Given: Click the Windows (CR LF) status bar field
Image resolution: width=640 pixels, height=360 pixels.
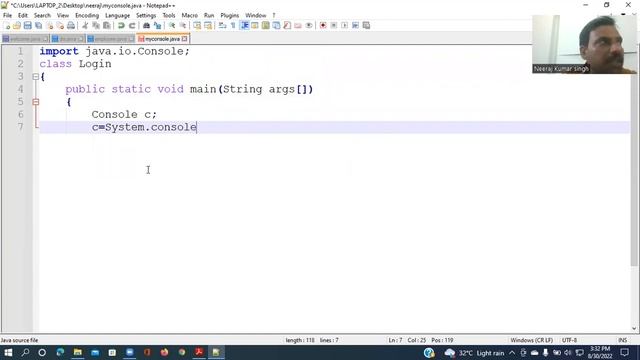Looking at the screenshot, I should click(x=531, y=340).
